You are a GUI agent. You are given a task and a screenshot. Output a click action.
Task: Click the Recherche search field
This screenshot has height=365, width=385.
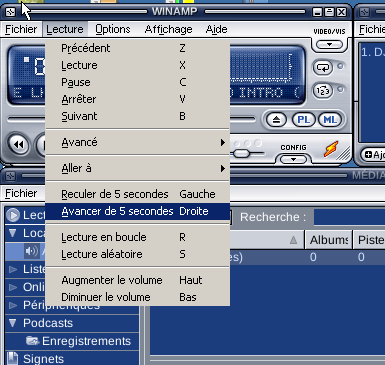click(x=349, y=217)
